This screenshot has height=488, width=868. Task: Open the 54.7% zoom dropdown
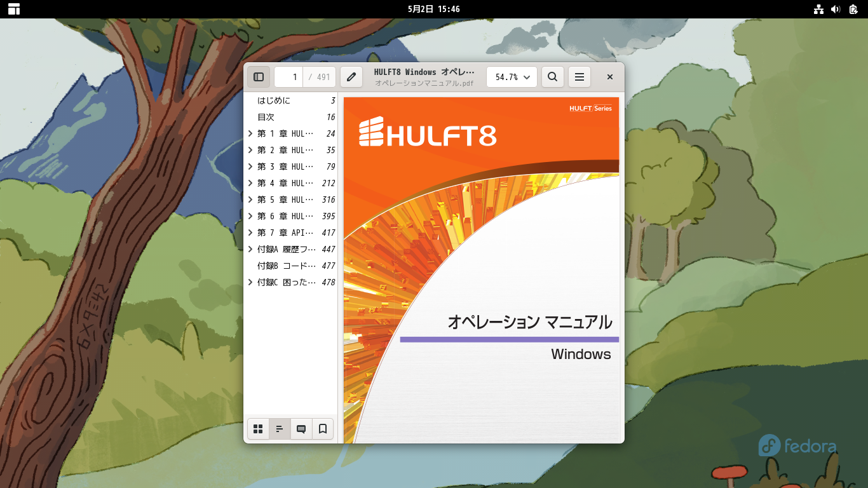click(x=512, y=77)
